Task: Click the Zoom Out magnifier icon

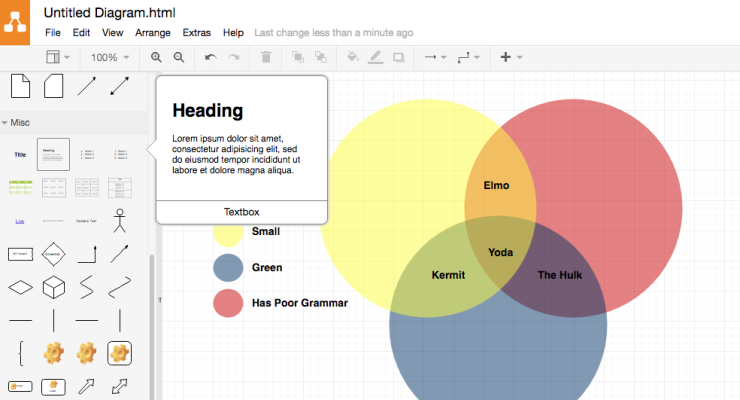Action: (x=179, y=58)
